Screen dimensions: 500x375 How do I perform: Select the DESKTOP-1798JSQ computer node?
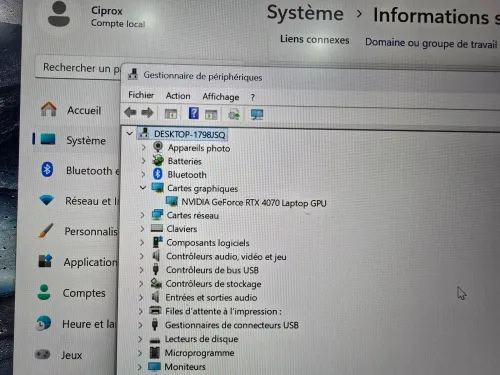[189, 134]
